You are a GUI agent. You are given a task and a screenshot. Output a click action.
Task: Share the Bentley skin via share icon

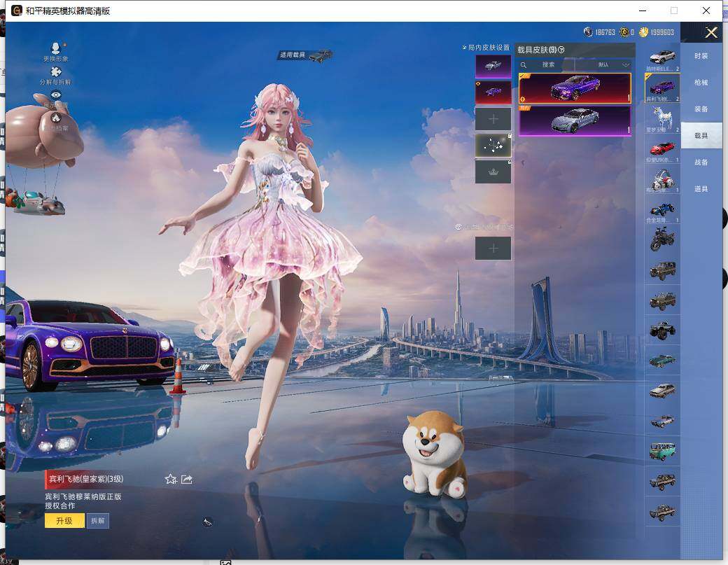187,479
